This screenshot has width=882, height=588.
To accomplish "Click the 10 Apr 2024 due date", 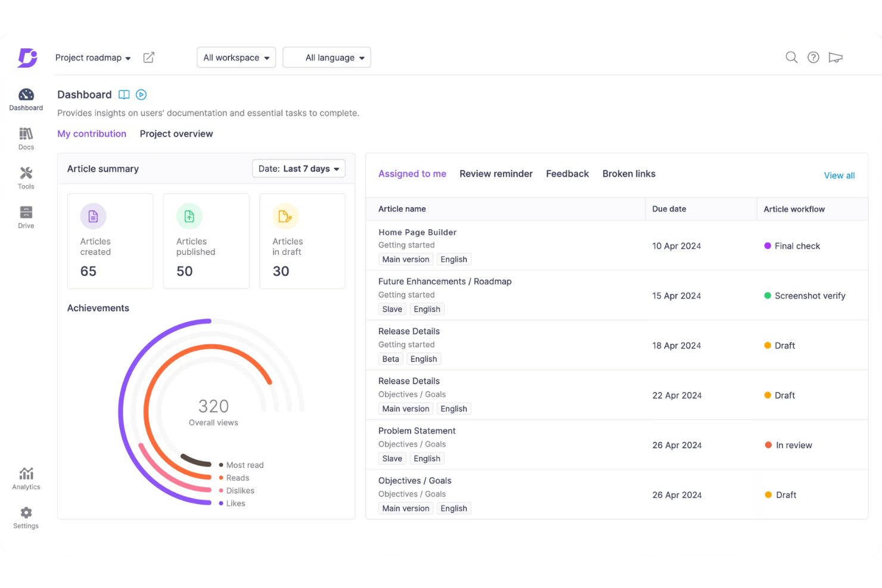I will click(x=676, y=246).
